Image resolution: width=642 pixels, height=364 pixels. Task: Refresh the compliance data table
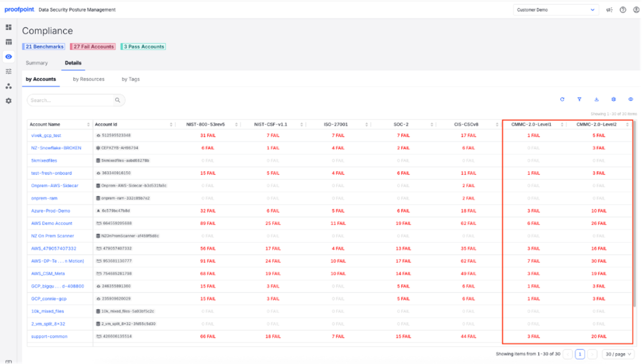562,99
